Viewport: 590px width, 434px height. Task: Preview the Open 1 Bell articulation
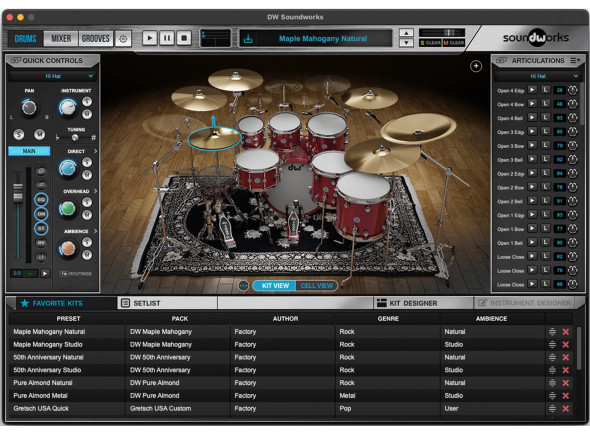pyautogui.click(x=532, y=242)
